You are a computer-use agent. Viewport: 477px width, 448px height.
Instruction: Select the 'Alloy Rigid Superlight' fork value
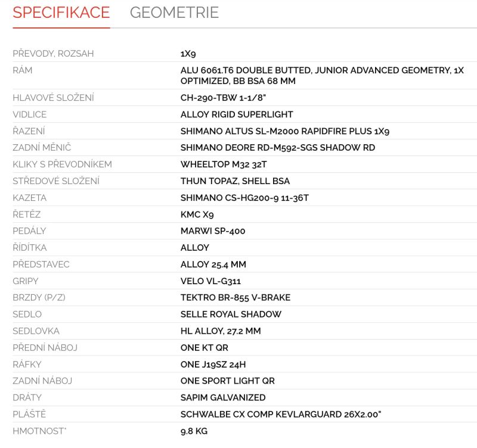pyautogui.click(x=237, y=114)
